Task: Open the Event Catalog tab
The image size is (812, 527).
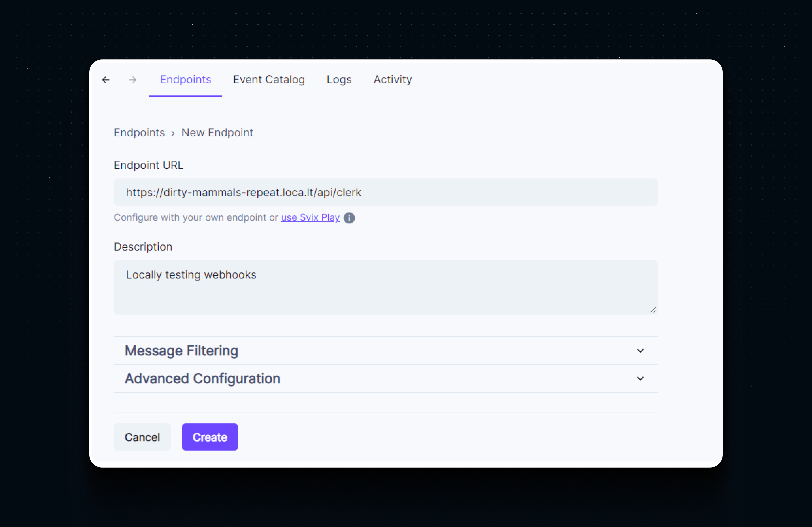Action: coord(269,80)
